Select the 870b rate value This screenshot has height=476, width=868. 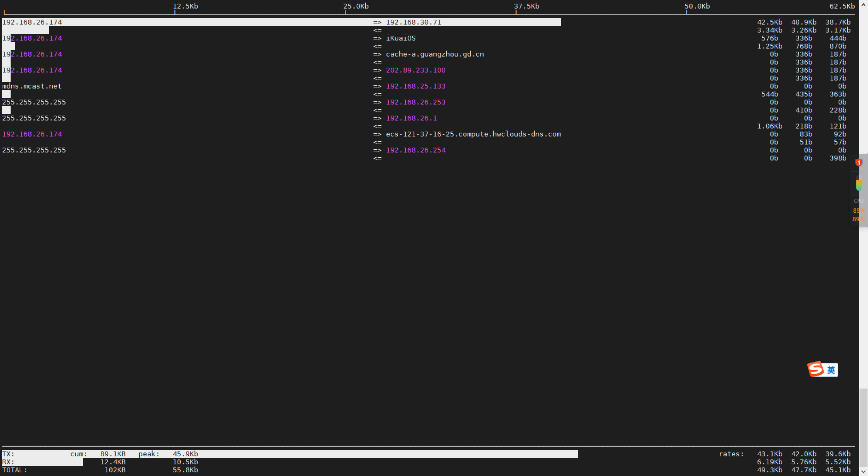[x=838, y=46]
